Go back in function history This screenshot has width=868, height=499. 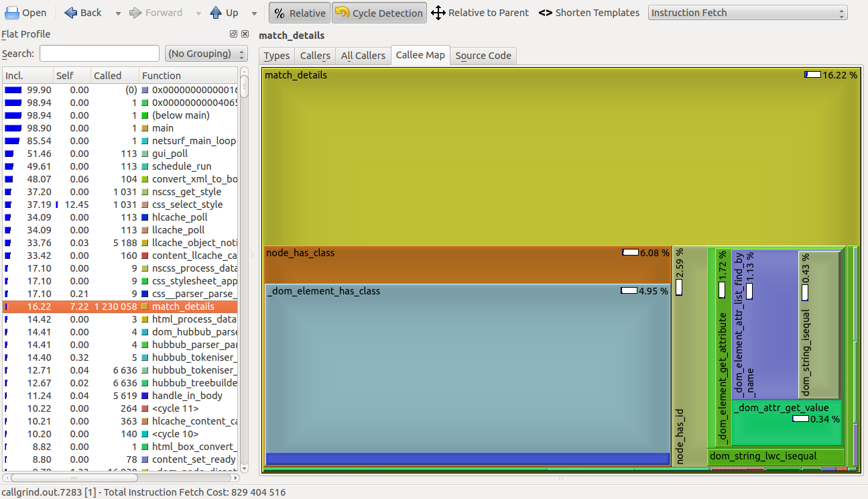(83, 13)
